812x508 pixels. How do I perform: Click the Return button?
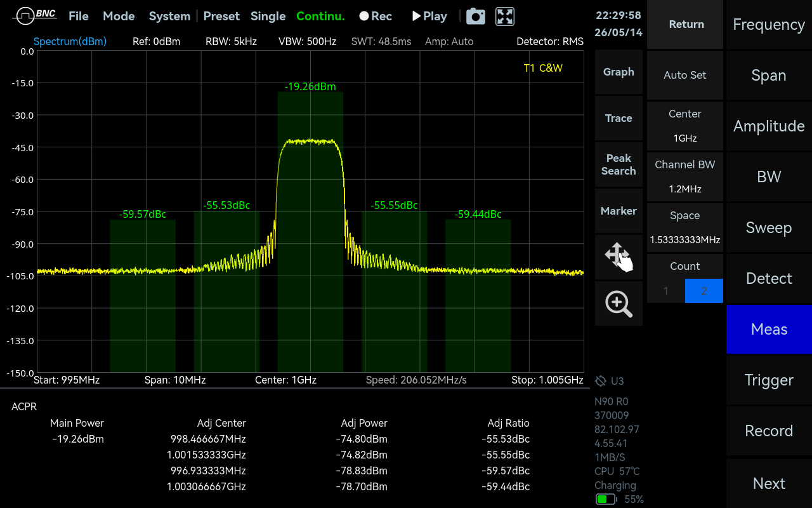(x=685, y=24)
